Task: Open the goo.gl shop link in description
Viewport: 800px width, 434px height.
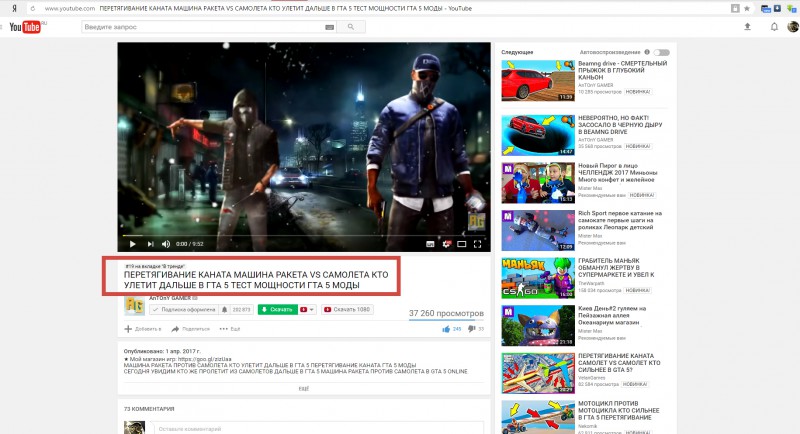Action: pos(204,360)
